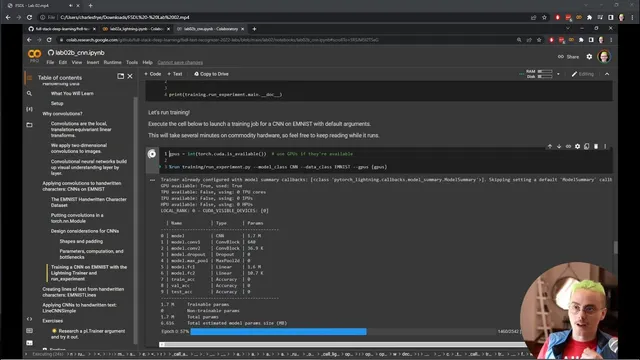
Task: Open the command palette icon in sidebar
Action: [29, 331]
